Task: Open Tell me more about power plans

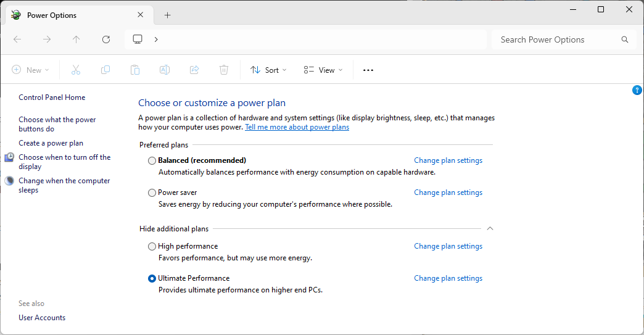Action: coord(297,127)
